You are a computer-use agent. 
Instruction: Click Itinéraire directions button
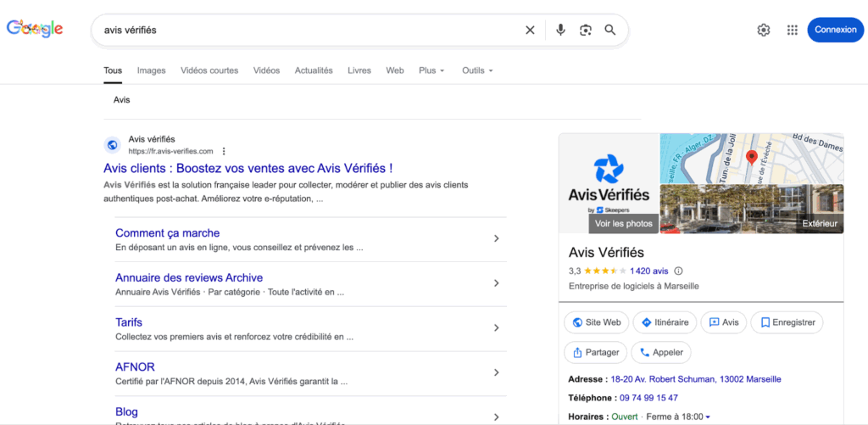coord(665,322)
